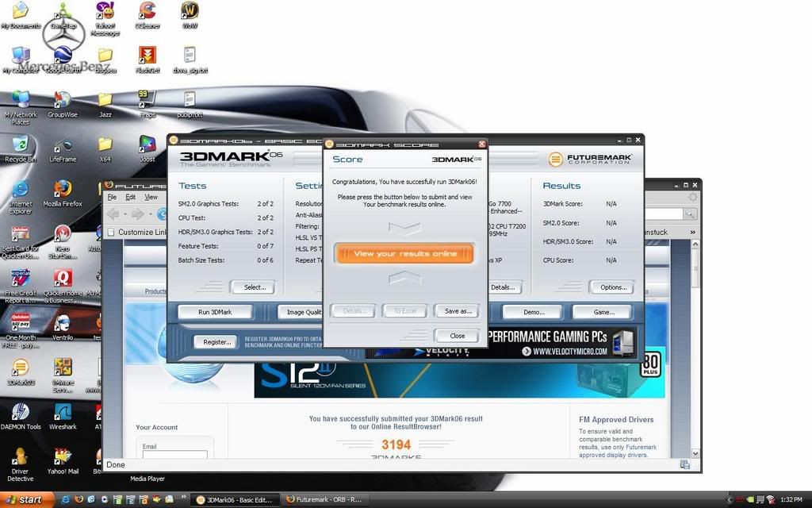The image size is (812, 508).
Task: Click the scroll-up arrow of the Firefox page scrollbar
Action: coord(695,244)
